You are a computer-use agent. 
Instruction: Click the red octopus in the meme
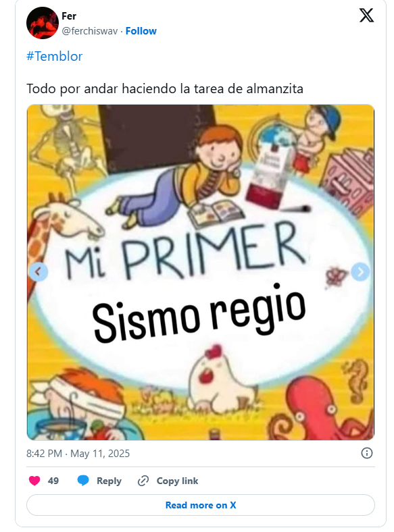pyautogui.click(x=322, y=409)
